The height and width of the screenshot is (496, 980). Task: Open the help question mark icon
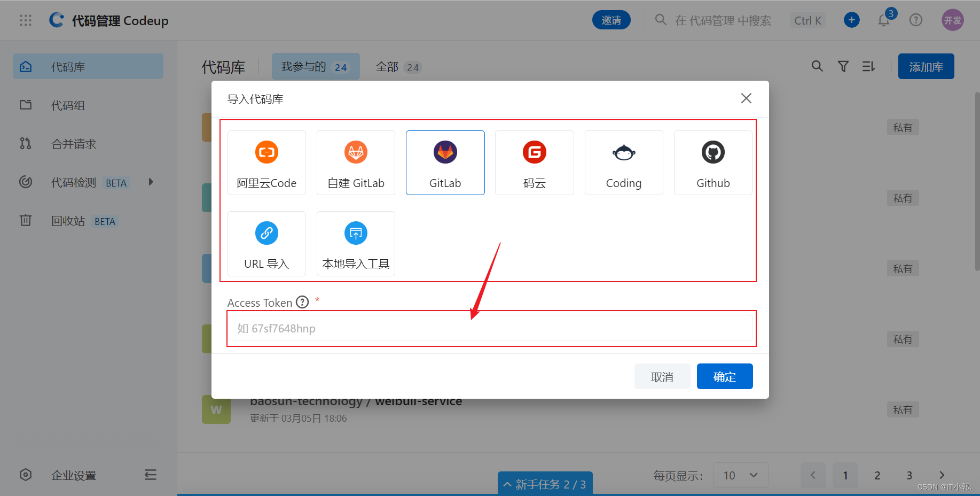point(916,20)
